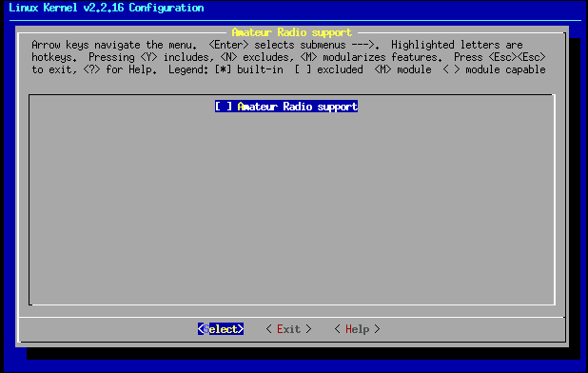Click the left angle bracket before Exit
This screenshot has height=373, width=588.
tap(269, 329)
